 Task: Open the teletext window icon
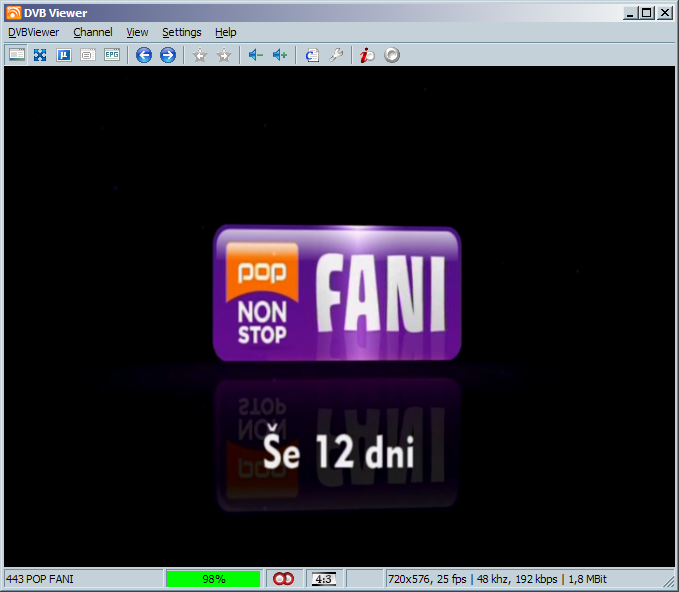tap(88, 55)
